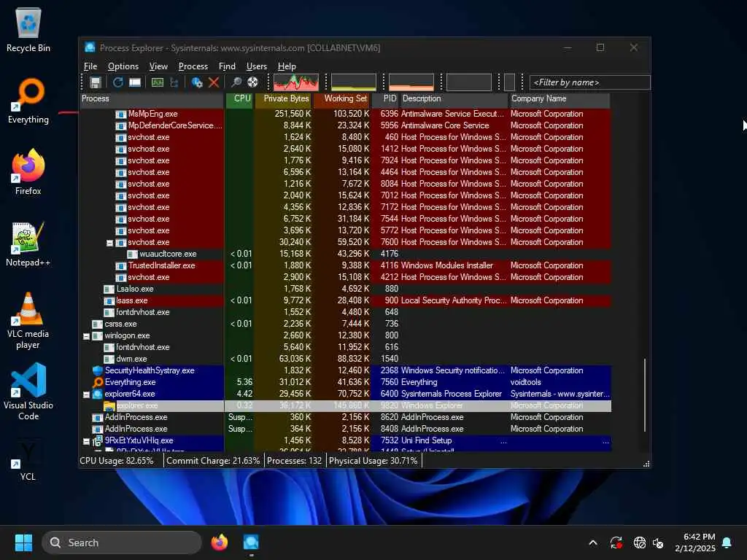Collapse the winlogon.exe tree node
The image size is (747, 560).
(86, 336)
